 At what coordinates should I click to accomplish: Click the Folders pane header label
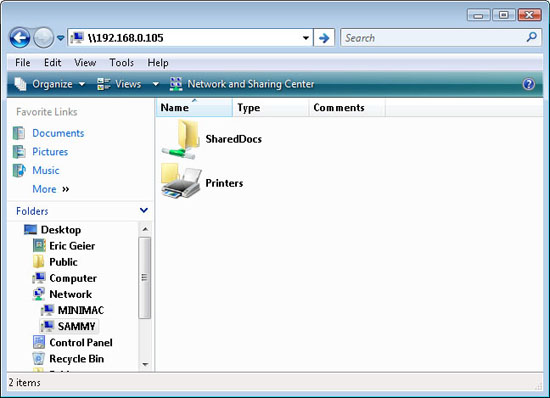pos(32,211)
